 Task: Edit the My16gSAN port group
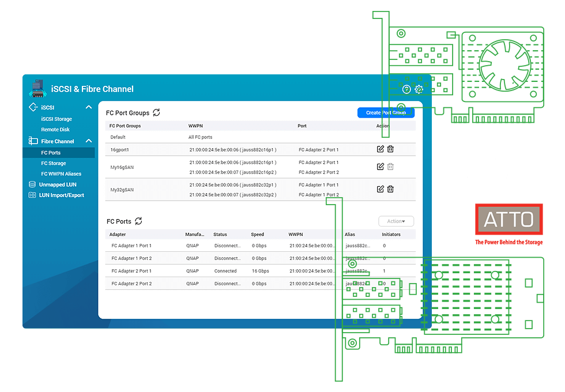click(380, 167)
